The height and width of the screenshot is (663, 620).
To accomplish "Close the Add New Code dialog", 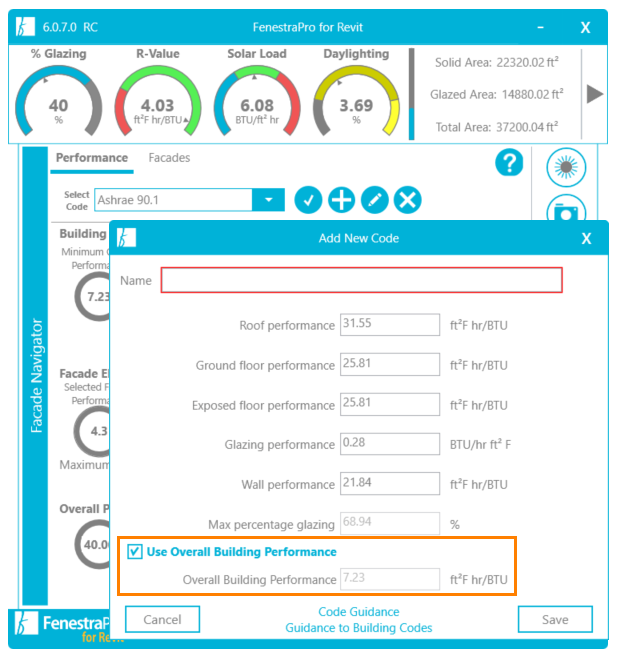I will (x=586, y=238).
